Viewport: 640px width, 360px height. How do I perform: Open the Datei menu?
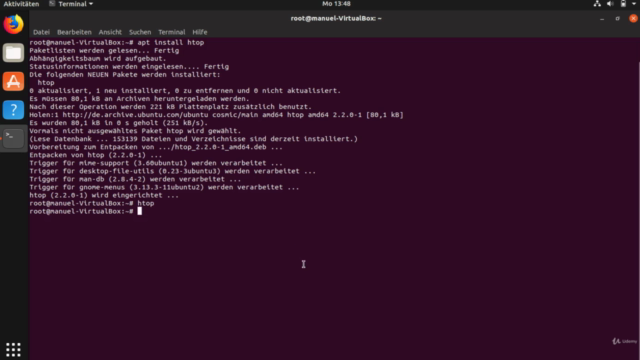coord(41,32)
